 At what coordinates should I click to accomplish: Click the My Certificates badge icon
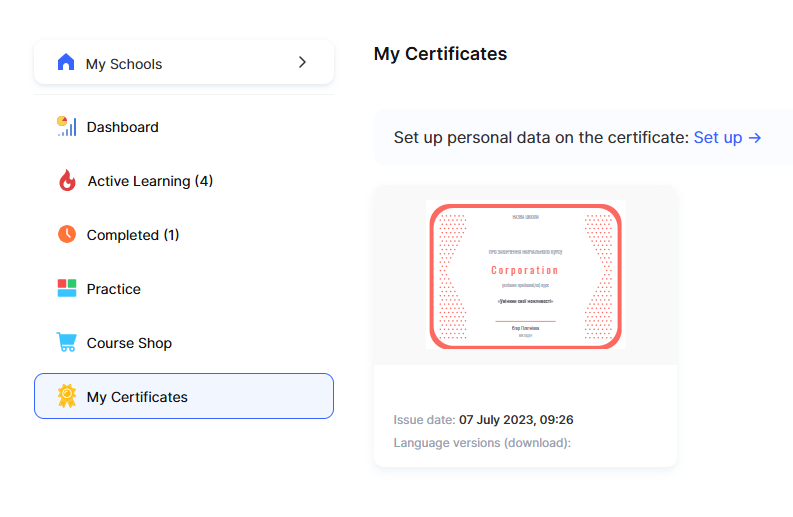[x=67, y=397]
